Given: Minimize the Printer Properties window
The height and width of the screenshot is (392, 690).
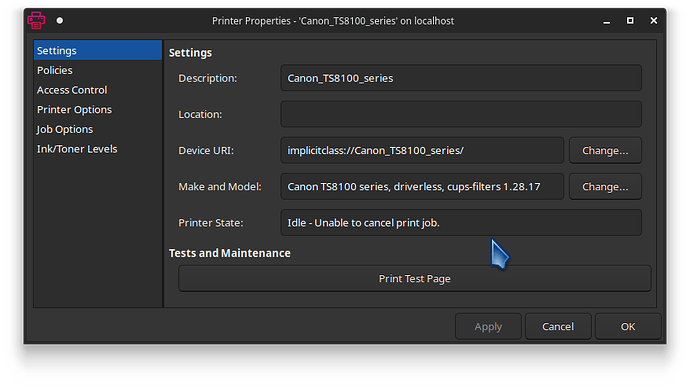Looking at the screenshot, I should pyautogui.click(x=607, y=21).
